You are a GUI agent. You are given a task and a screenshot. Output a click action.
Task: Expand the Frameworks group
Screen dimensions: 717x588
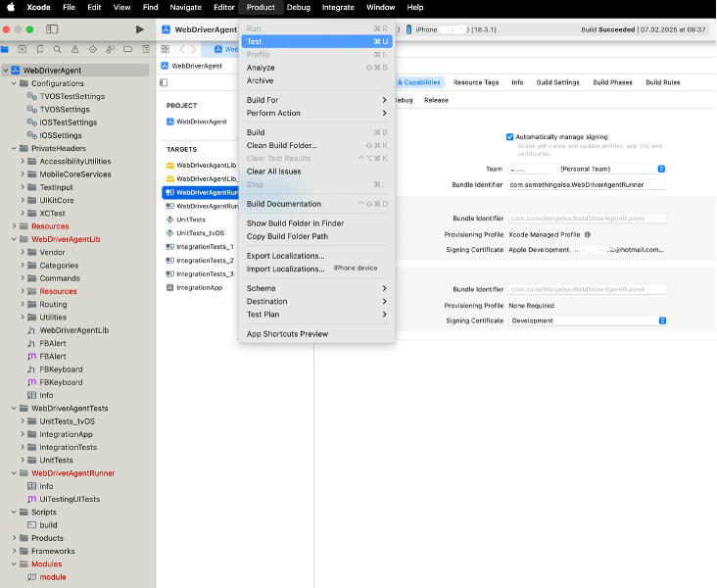(14, 551)
